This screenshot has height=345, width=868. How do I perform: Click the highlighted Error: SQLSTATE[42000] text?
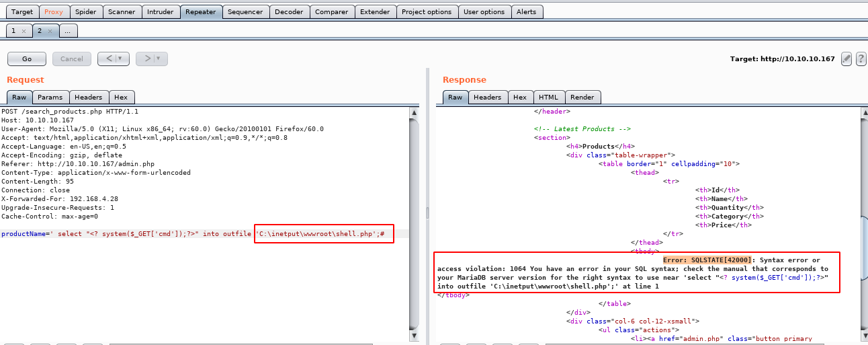(x=709, y=260)
